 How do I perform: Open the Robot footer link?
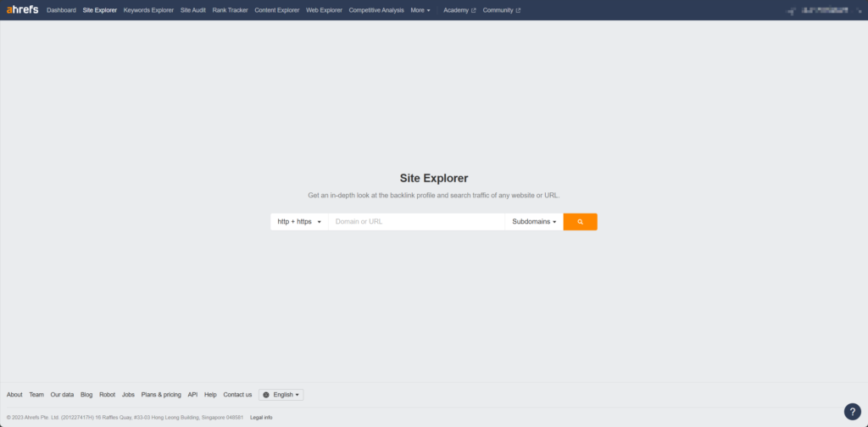[x=108, y=395]
